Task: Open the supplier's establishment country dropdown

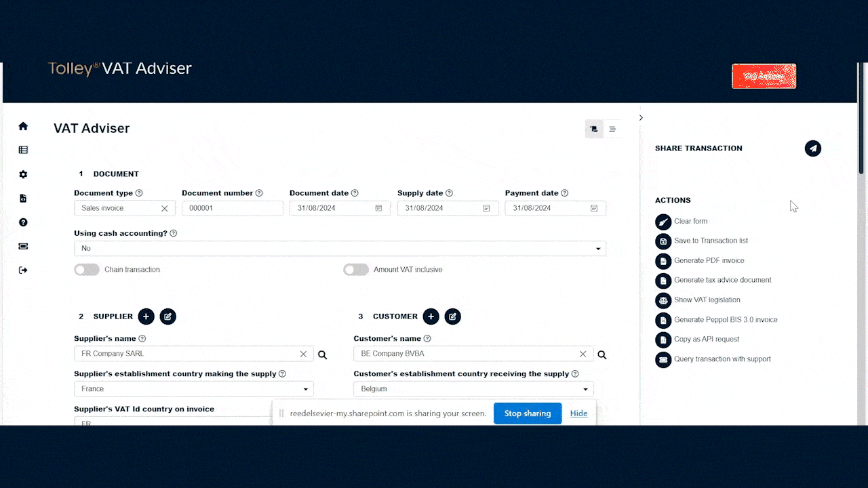Action: [x=193, y=389]
